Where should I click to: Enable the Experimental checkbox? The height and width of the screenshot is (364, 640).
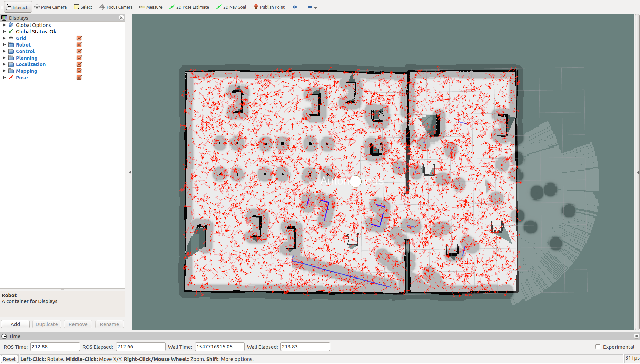(x=598, y=347)
